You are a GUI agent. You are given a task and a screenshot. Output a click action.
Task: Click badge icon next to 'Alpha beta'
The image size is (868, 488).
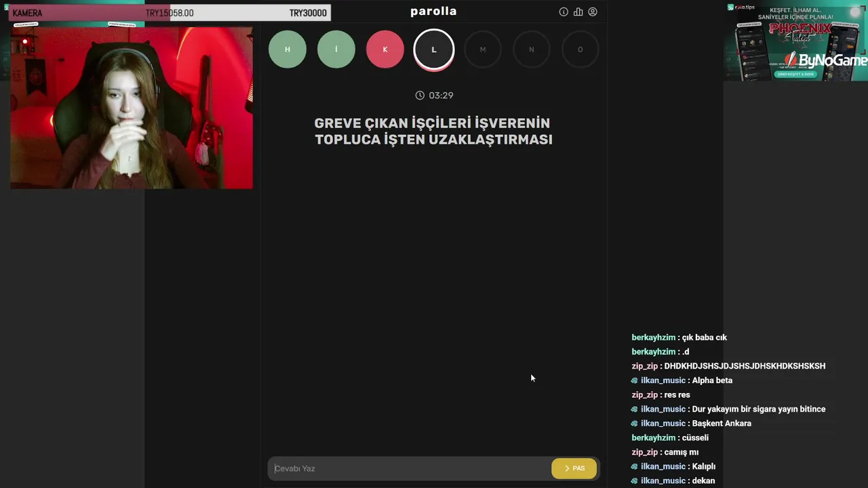click(635, 380)
